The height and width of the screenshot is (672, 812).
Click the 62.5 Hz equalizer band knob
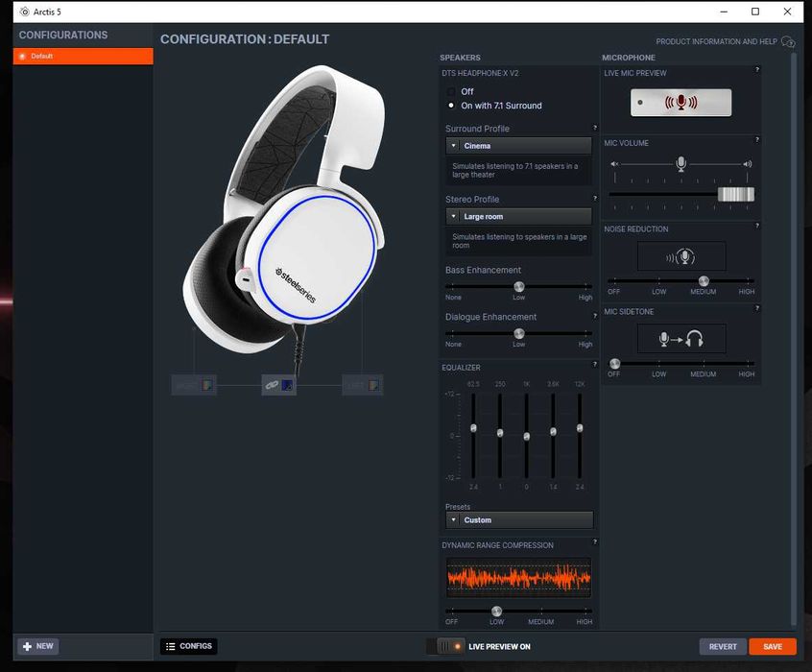(473, 428)
